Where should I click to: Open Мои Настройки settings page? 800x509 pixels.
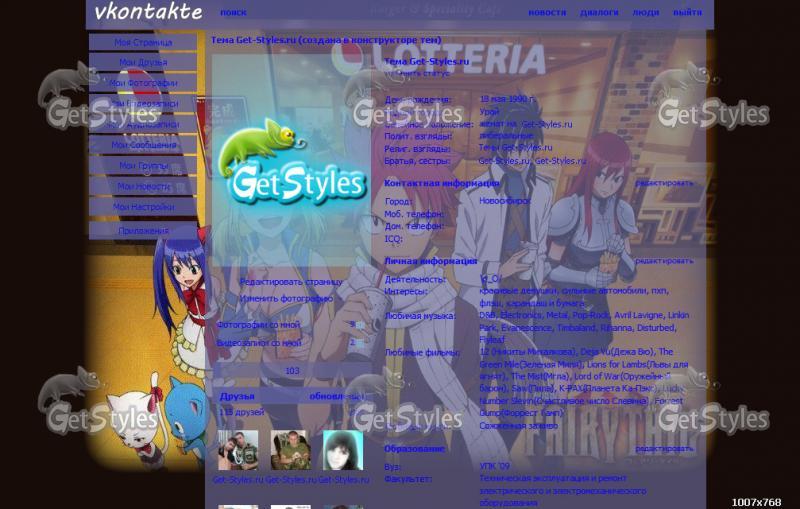pyautogui.click(x=143, y=207)
